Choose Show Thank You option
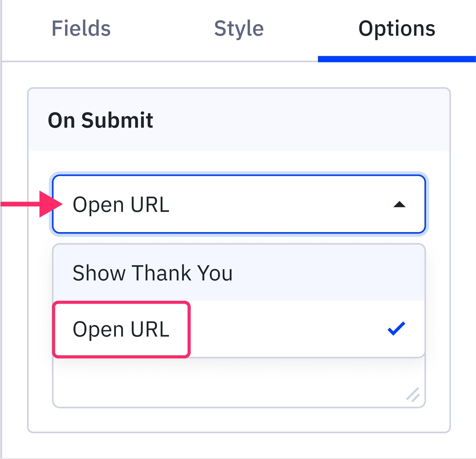The image size is (476, 459). [x=153, y=273]
